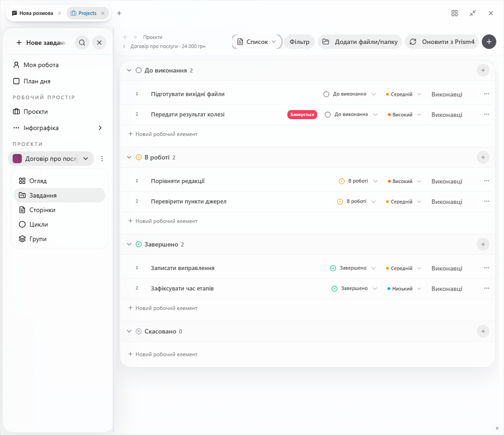Click Оновити з Prism4 button
This screenshot has height=435, width=504.
[x=442, y=42]
